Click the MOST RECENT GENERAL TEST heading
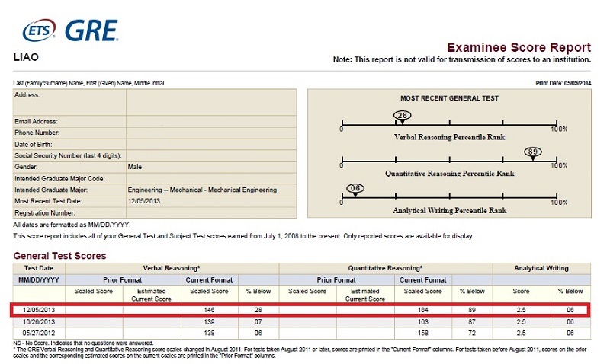The width and height of the screenshot is (610, 364). [x=449, y=98]
